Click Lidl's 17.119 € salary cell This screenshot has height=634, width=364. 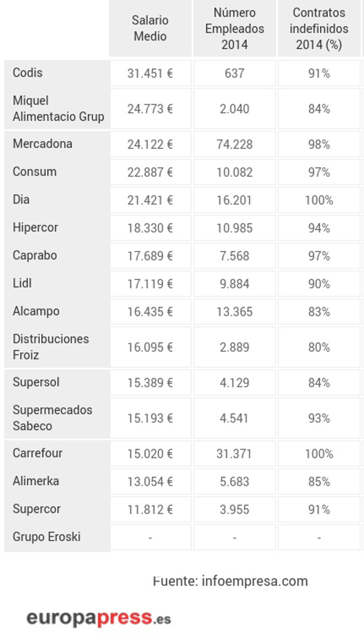(x=150, y=284)
